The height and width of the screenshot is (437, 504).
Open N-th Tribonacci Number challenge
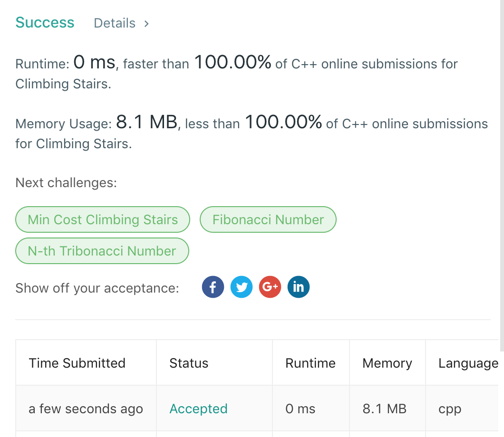[x=102, y=251]
